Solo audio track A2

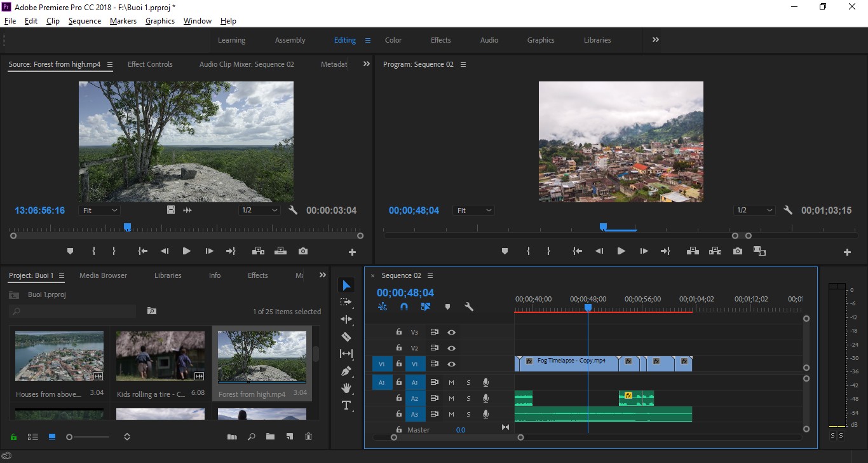point(468,398)
